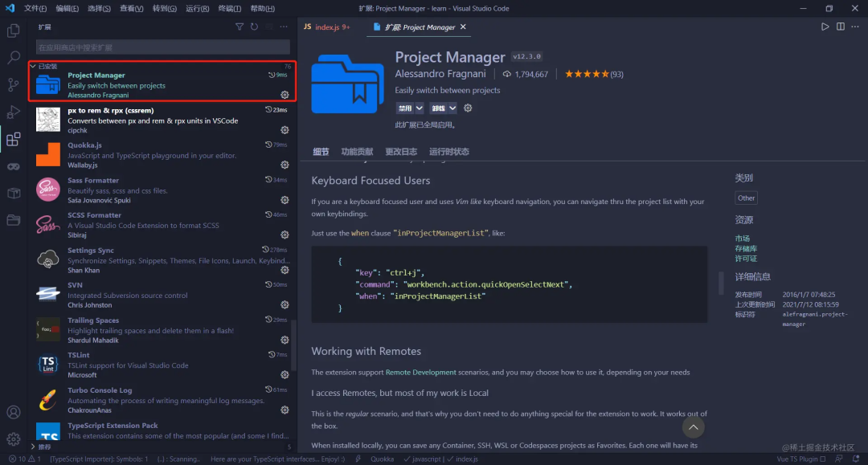
Task: Expand the 推荐 recommended section
Action: point(43,447)
